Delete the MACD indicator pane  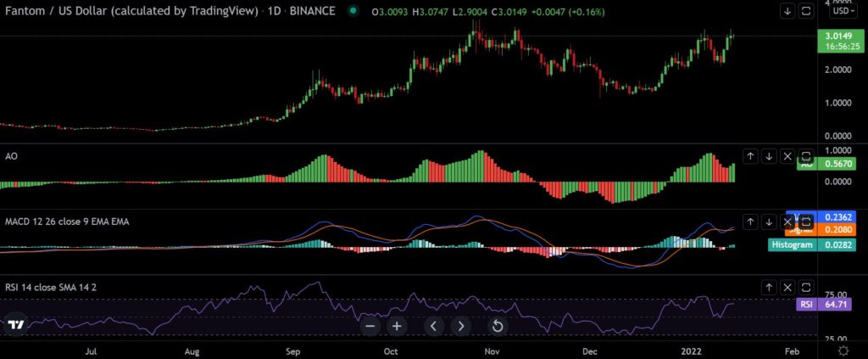pos(787,222)
